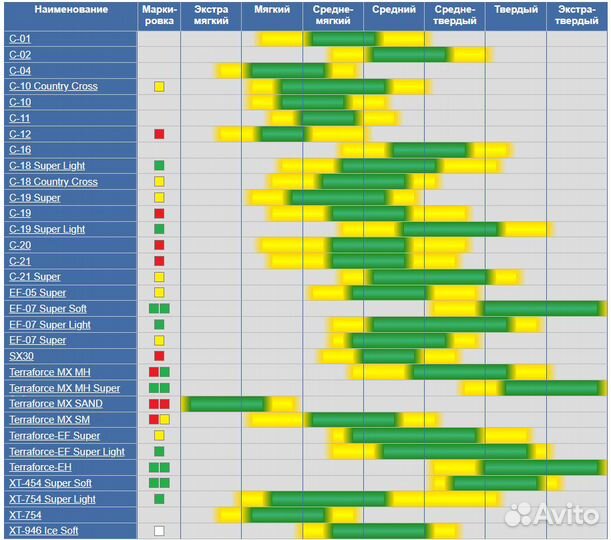
Task: Click the Наименование column header
Action: pyautogui.click(x=68, y=10)
